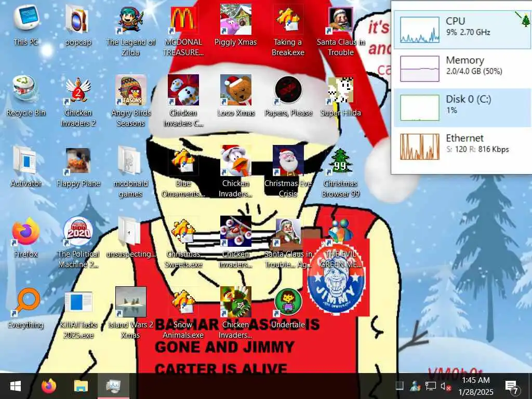The image size is (532, 399).
Task: Open File Explorer from the taskbar
Action: (81, 386)
